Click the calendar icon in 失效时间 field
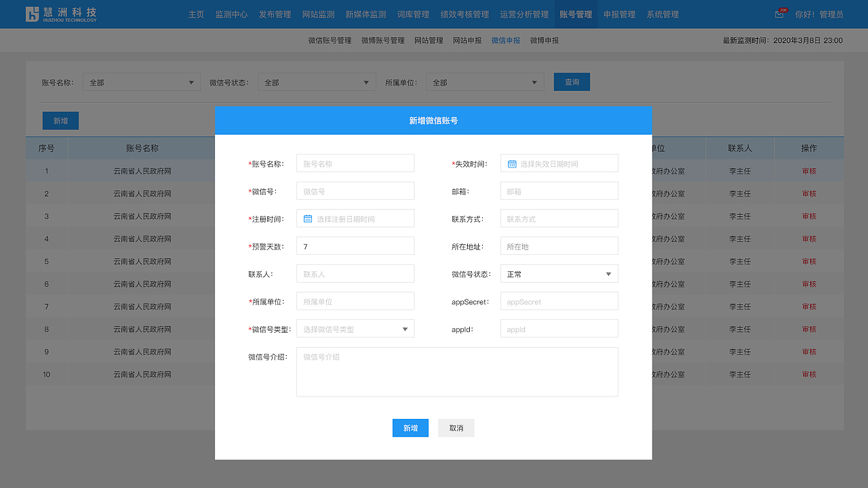The image size is (868, 488). coord(511,163)
